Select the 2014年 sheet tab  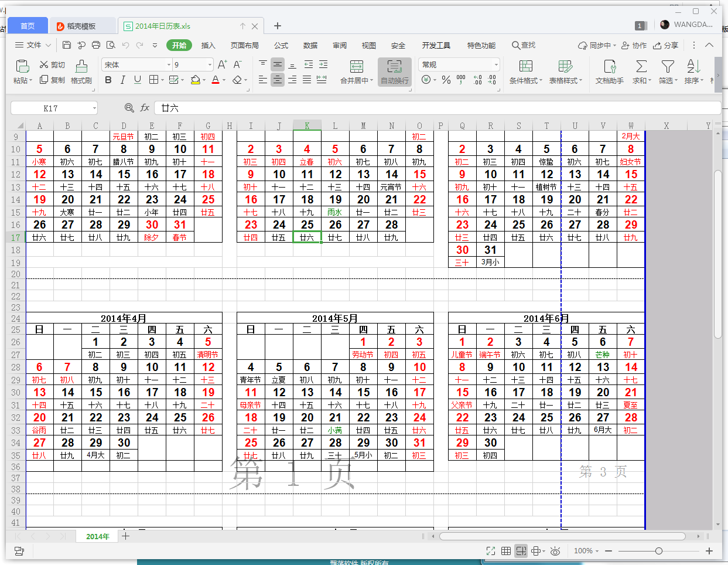(x=97, y=536)
